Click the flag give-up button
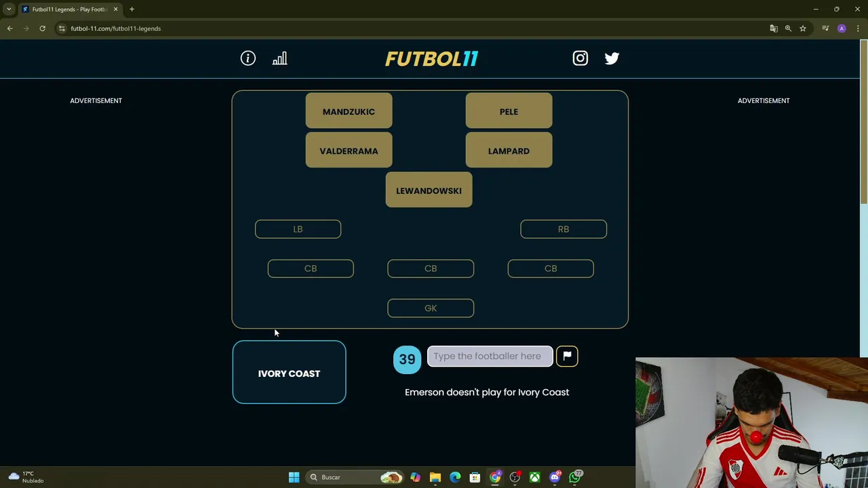The image size is (868, 488). coord(567,356)
